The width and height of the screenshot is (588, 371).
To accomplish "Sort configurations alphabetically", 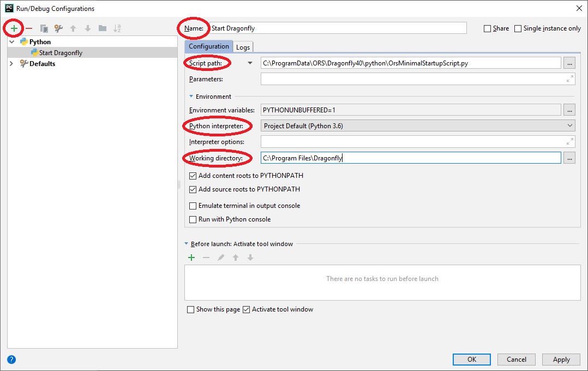I will click(116, 28).
